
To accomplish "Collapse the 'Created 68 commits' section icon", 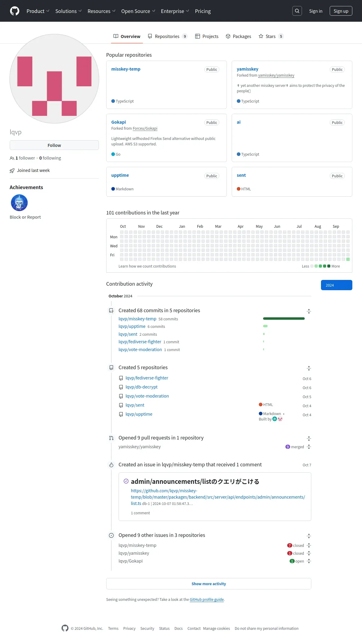I will click(309, 311).
